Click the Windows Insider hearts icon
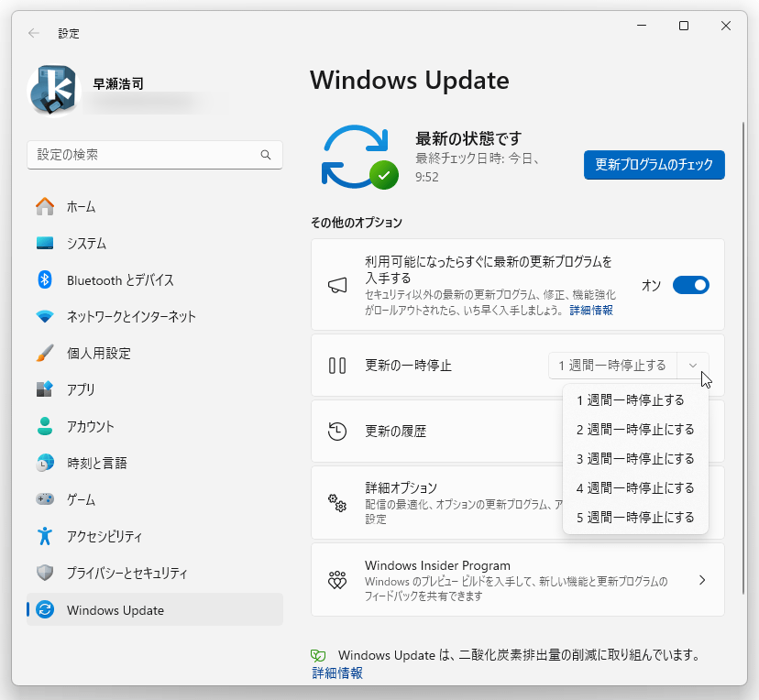The height and width of the screenshot is (700, 759). pyautogui.click(x=337, y=580)
